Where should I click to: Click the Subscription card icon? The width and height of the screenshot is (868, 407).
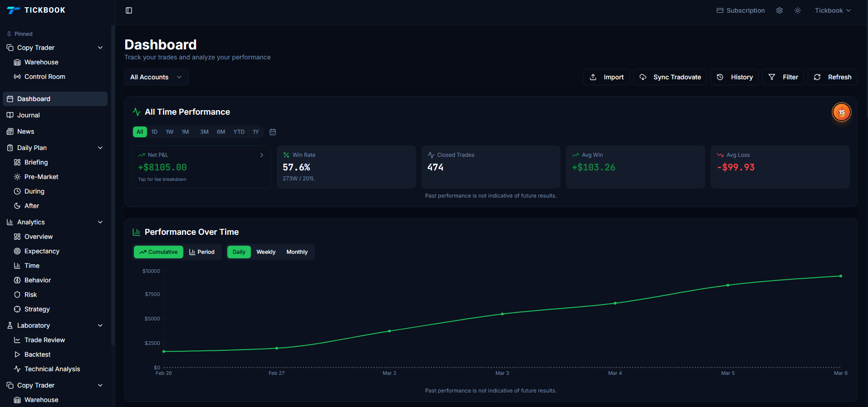[720, 10]
